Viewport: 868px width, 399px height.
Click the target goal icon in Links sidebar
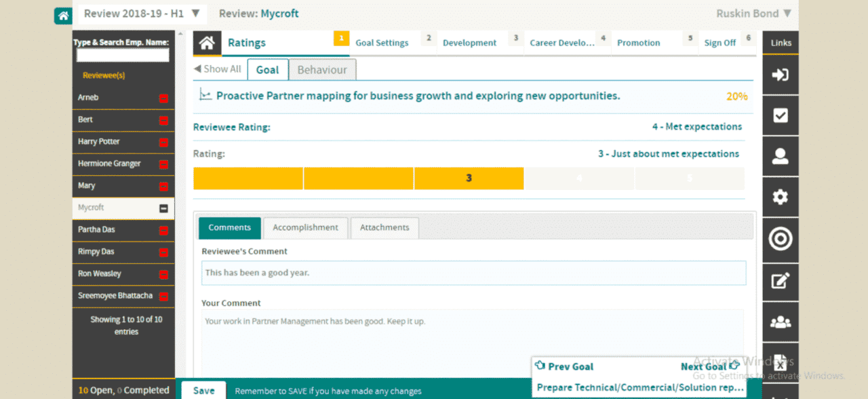coord(781,239)
